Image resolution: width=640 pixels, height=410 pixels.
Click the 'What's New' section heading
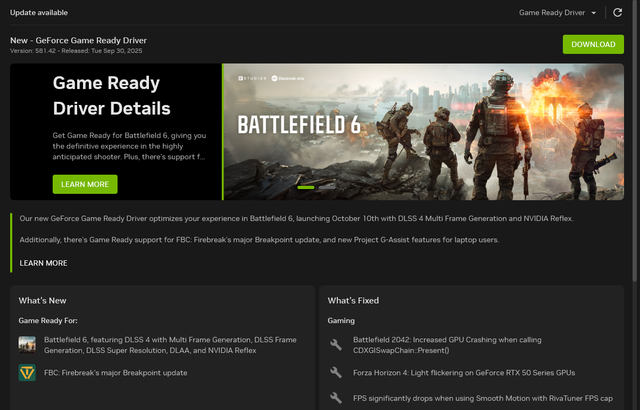[42, 301]
